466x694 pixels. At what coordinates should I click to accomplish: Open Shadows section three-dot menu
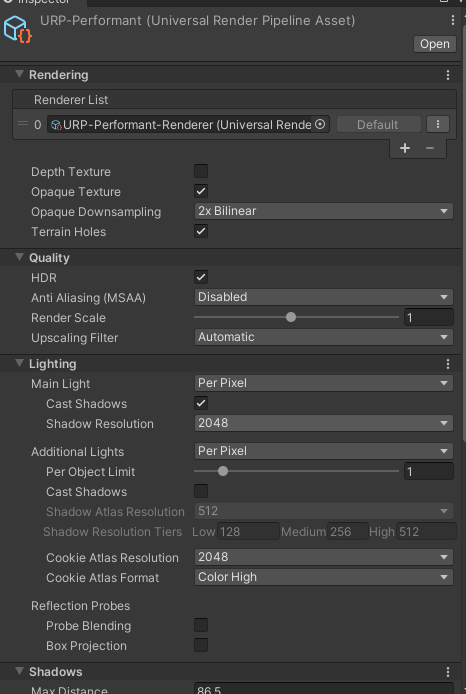(x=448, y=671)
